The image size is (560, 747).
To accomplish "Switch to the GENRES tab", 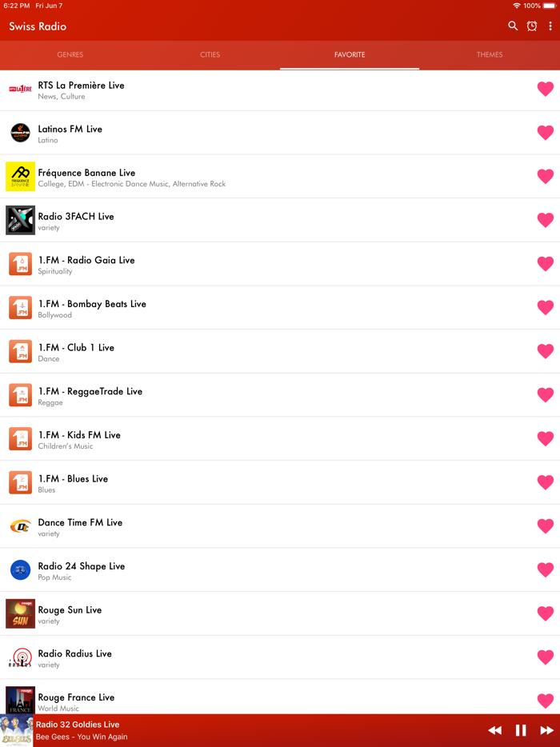I will [x=70, y=55].
